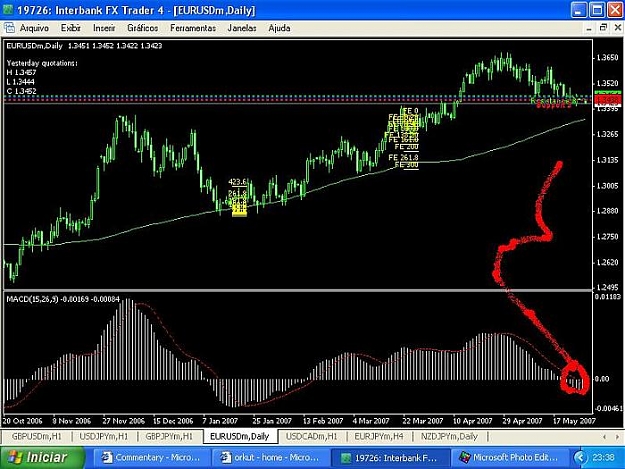Click the Yesterday quotations label
Viewport: 625px width, 469px height.
(42, 63)
